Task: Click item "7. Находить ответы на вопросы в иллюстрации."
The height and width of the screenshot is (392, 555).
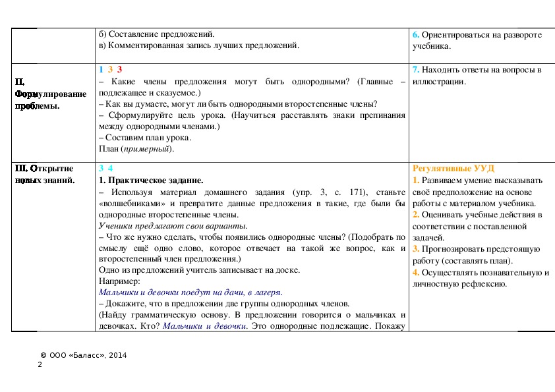Action: tap(477, 76)
